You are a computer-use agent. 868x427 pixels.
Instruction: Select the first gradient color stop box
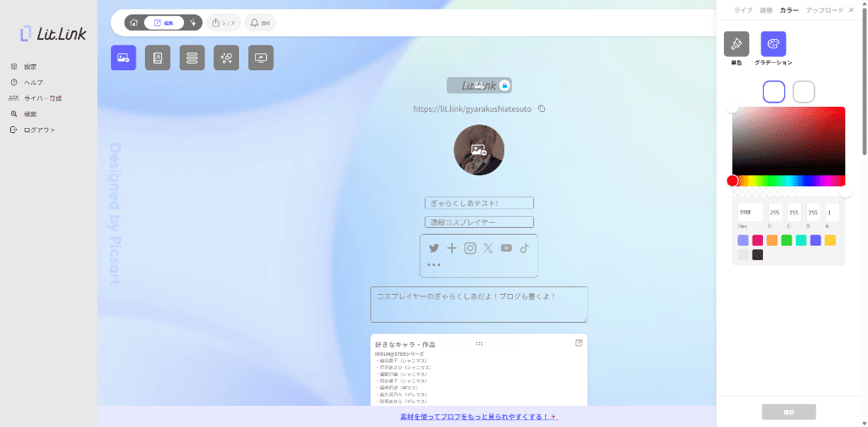pyautogui.click(x=774, y=91)
